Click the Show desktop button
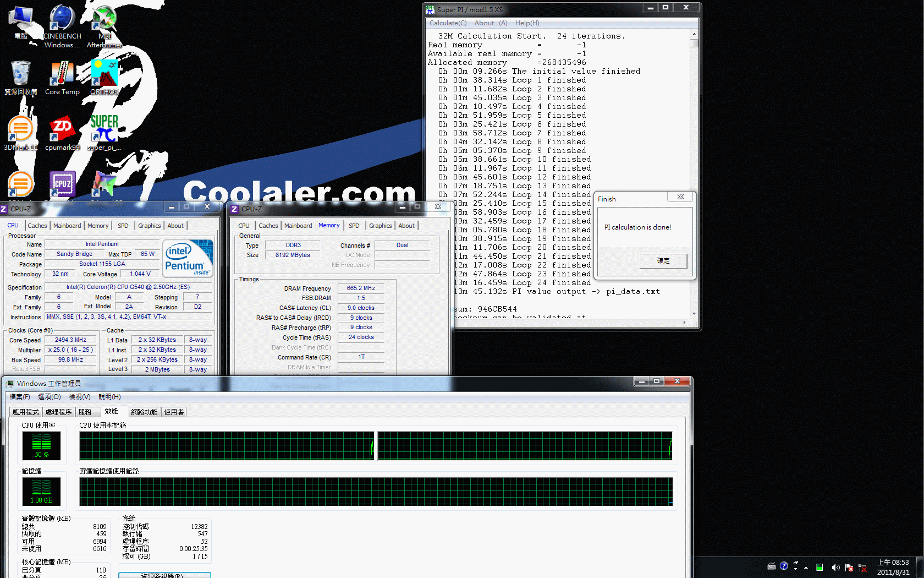The image size is (924, 578). coord(920,568)
